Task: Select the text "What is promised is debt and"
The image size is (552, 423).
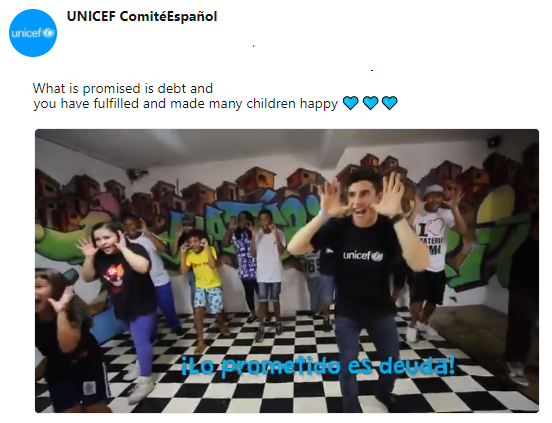Action: tap(123, 88)
